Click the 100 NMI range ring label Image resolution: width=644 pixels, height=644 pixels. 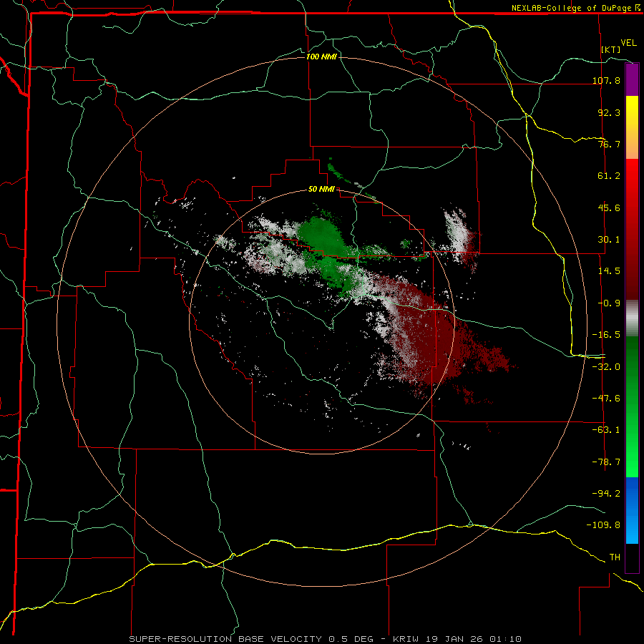pos(321,57)
